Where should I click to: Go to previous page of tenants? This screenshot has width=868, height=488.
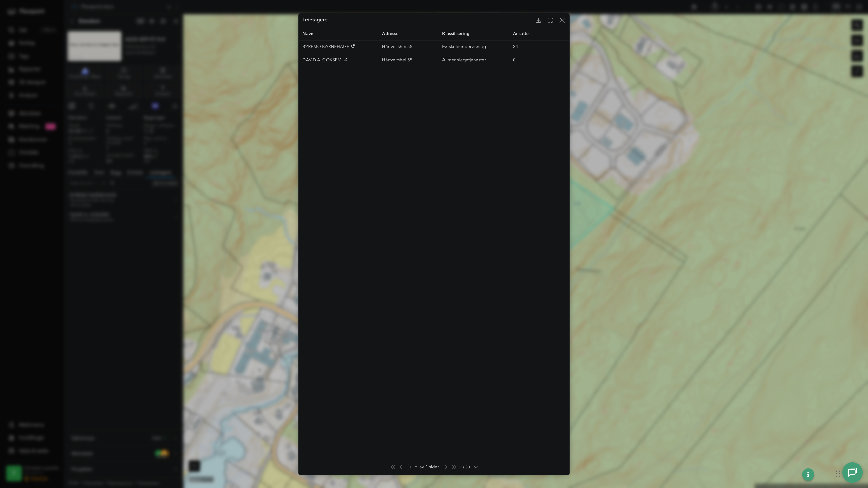[x=401, y=467]
